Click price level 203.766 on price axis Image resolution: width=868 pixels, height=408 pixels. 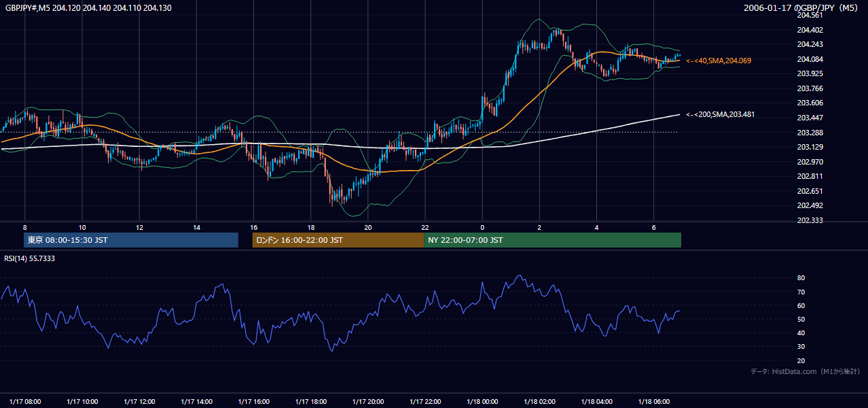(810, 88)
